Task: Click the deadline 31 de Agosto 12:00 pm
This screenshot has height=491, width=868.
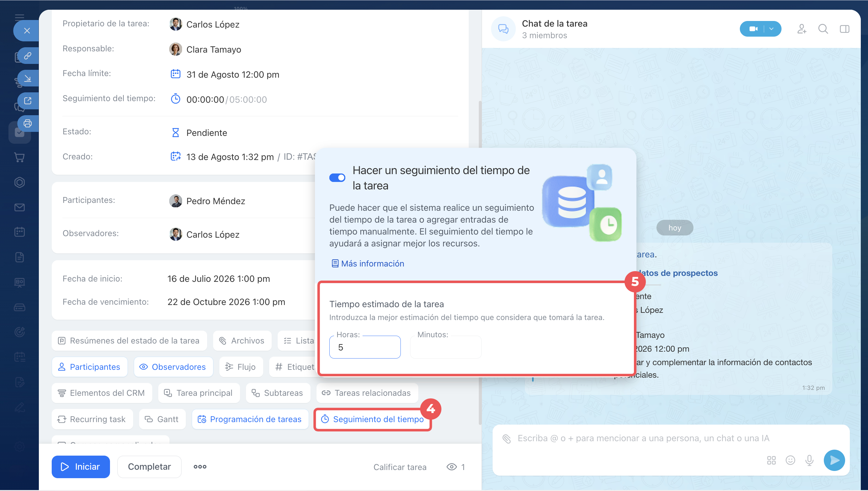Action: coord(233,75)
